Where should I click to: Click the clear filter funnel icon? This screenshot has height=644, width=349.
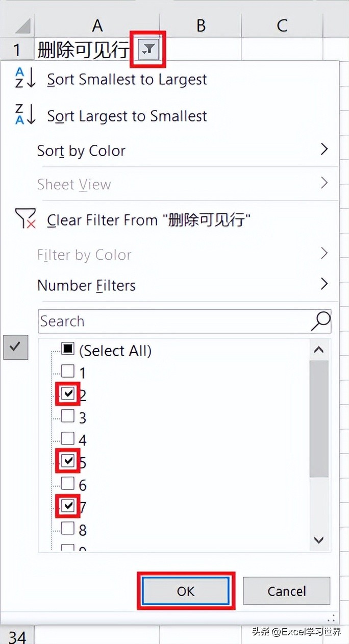tap(25, 219)
